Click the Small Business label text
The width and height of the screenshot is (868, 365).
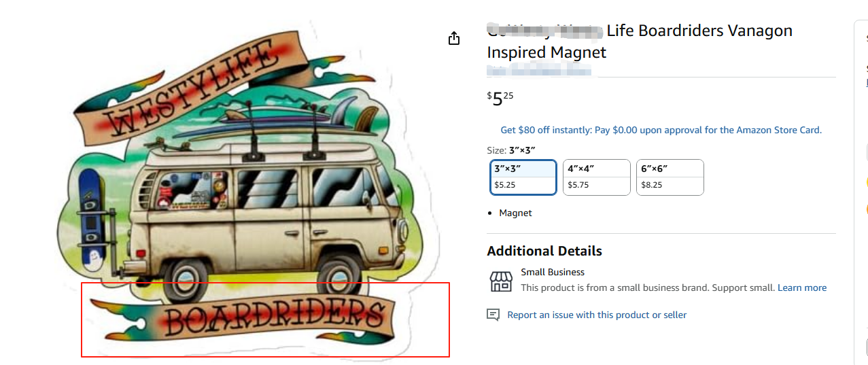click(553, 272)
